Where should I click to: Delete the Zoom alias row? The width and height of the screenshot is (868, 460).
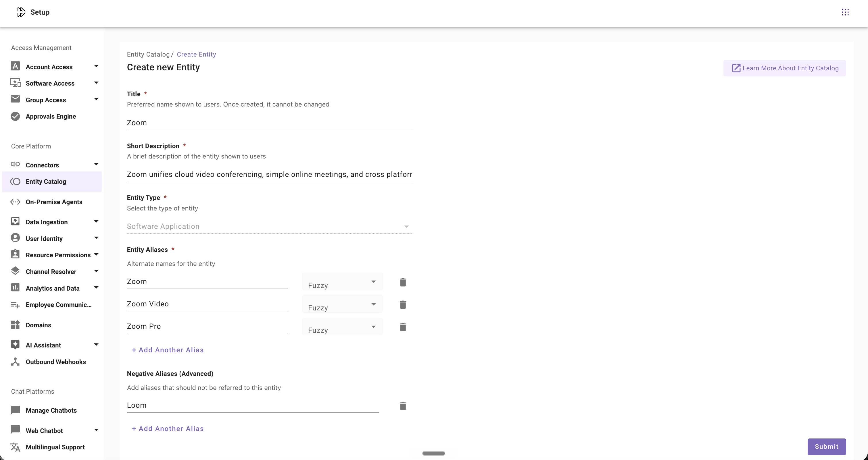coord(403,282)
